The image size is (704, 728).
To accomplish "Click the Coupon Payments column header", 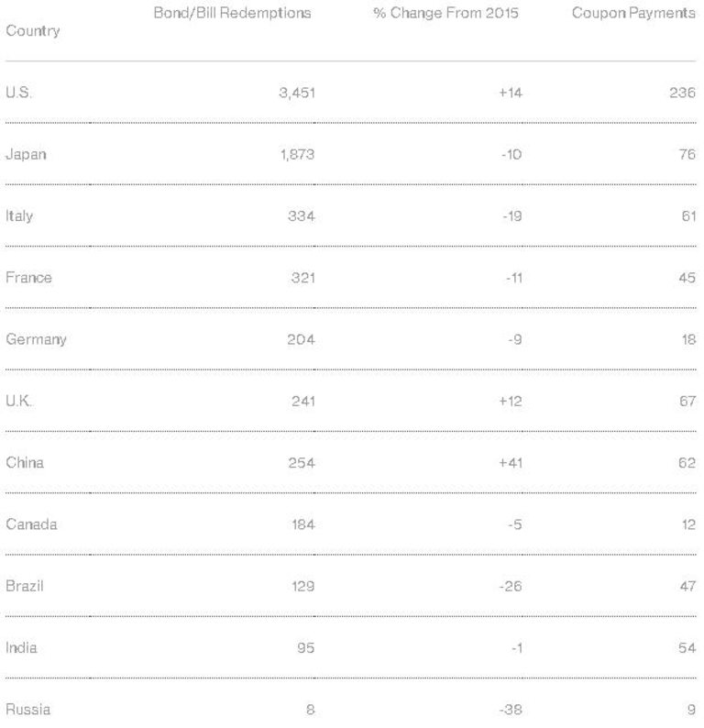I will click(x=632, y=15).
